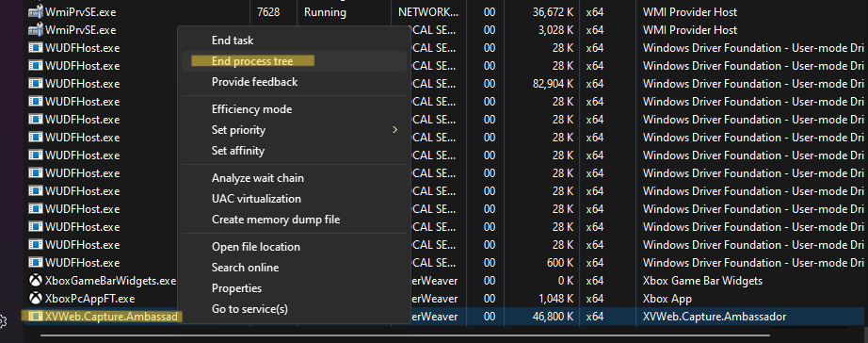The width and height of the screenshot is (868, 343).
Task: Choose Create memory dump file
Action: click(276, 220)
